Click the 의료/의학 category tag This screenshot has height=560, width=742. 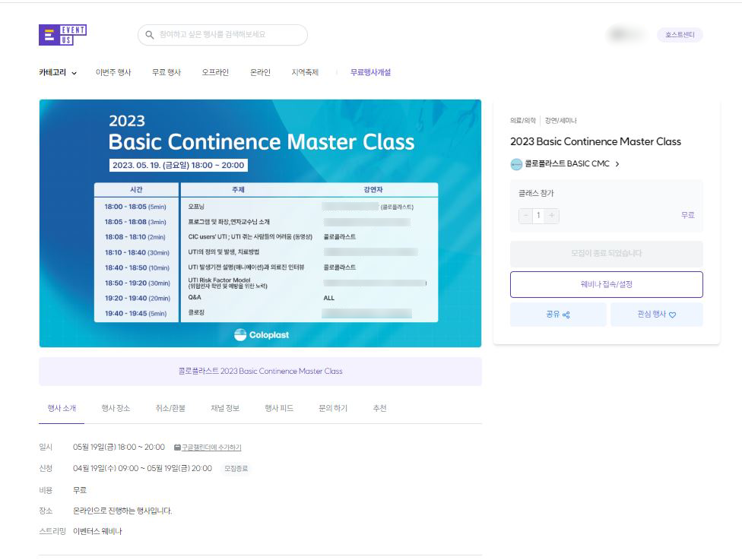coord(522,121)
